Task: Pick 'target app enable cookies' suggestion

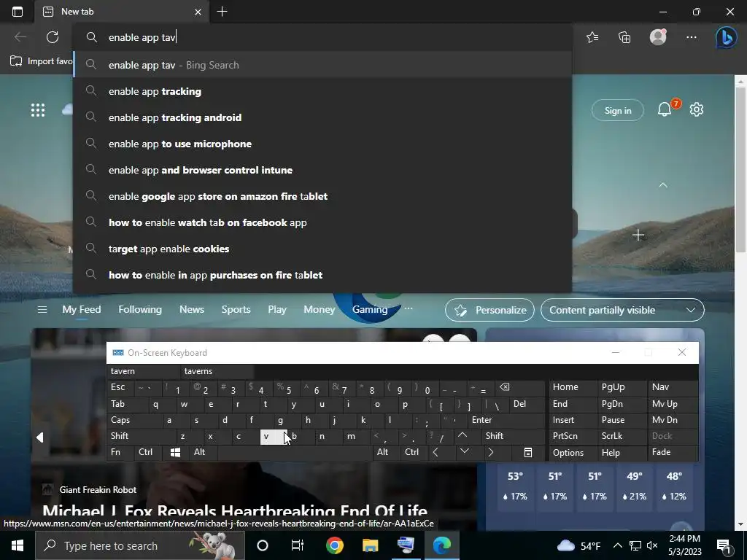Action: 322,249
